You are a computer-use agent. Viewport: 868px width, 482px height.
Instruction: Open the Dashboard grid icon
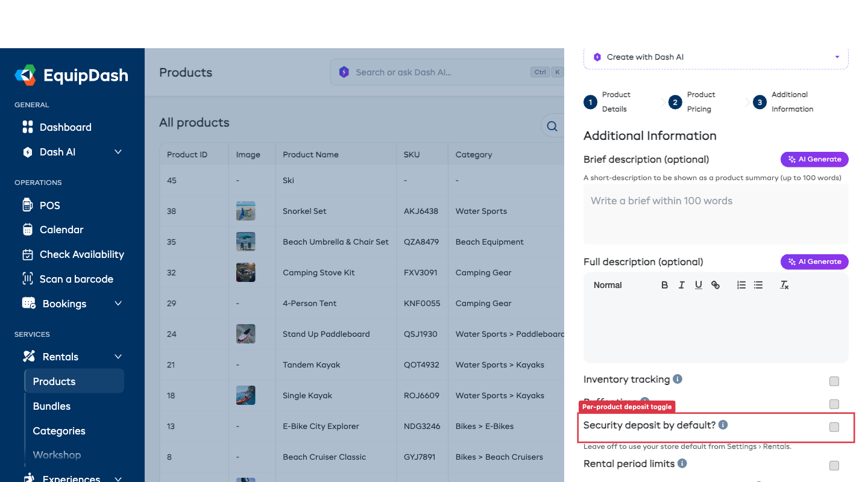point(28,127)
